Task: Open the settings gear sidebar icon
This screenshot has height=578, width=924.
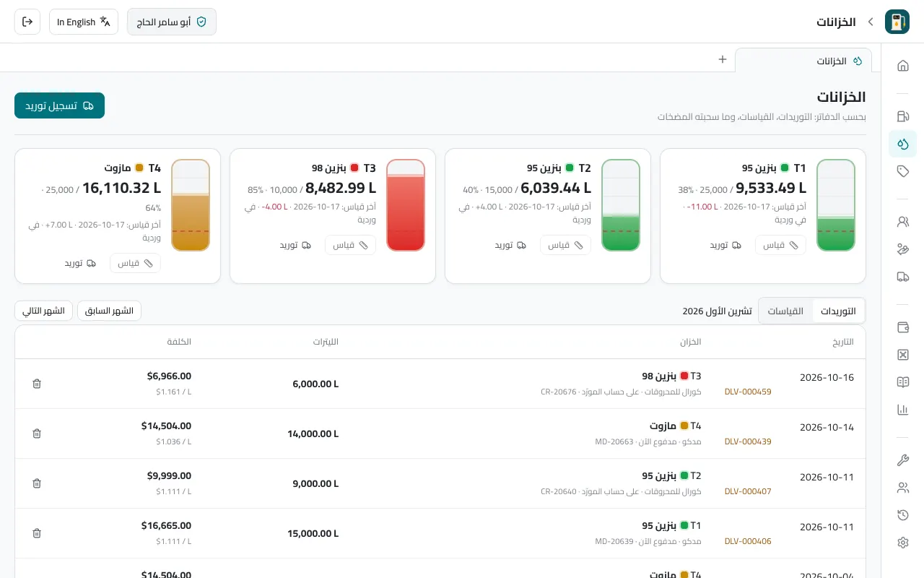Action: click(902, 543)
